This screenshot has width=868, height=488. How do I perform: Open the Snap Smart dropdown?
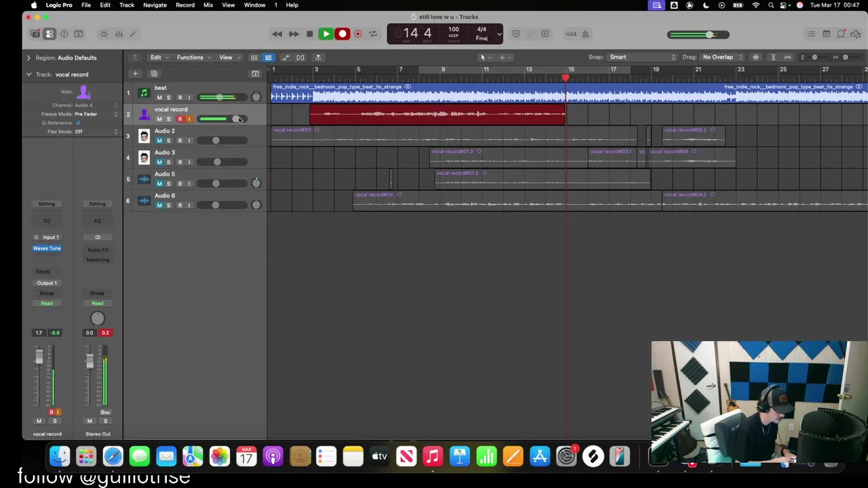pos(642,58)
